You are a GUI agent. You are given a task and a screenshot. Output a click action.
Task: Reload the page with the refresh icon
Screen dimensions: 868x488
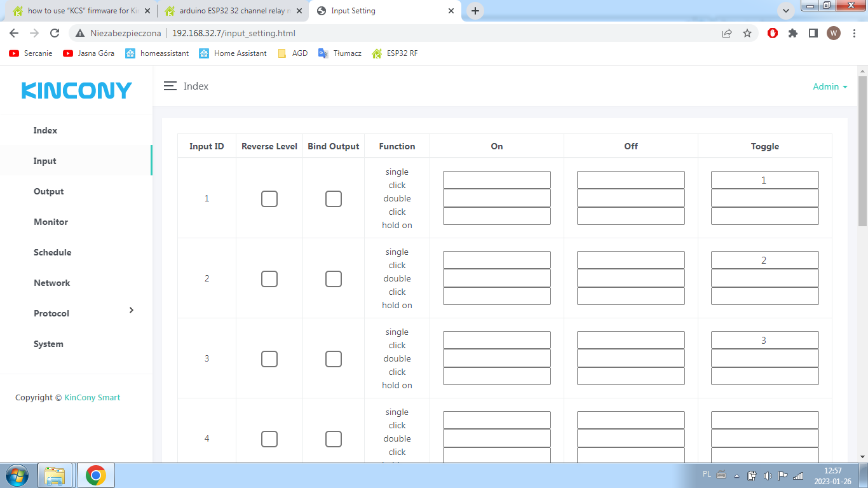coord(55,33)
